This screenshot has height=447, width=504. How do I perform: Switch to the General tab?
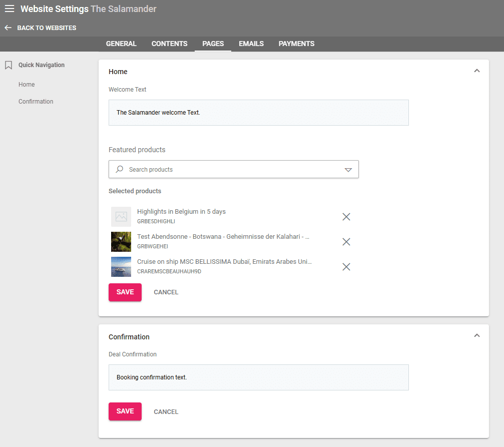[x=121, y=44]
